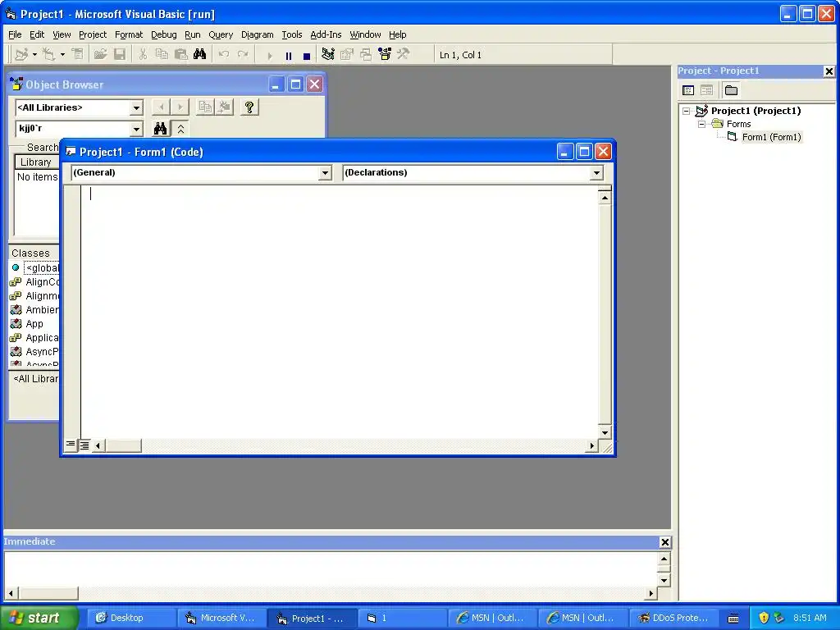Open the (General) object dropdown in code window
Viewport: 840px width, 630px height.
[x=325, y=173]
